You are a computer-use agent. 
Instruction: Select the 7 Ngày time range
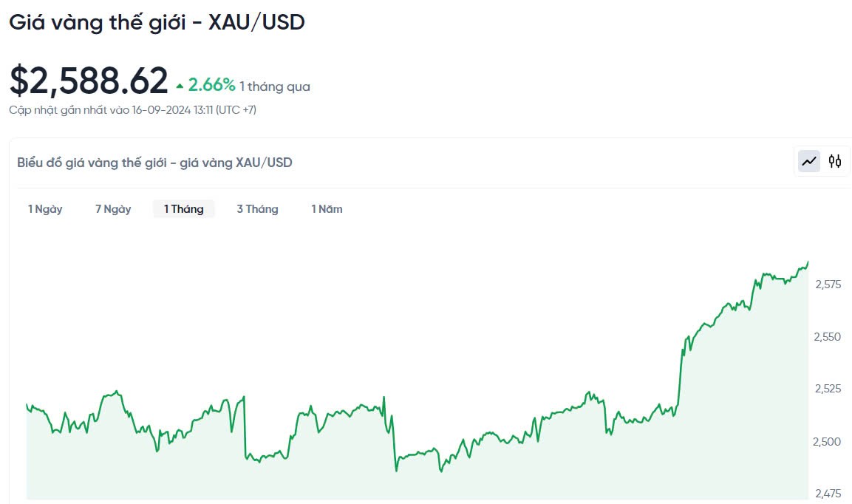tap(113, 209)
